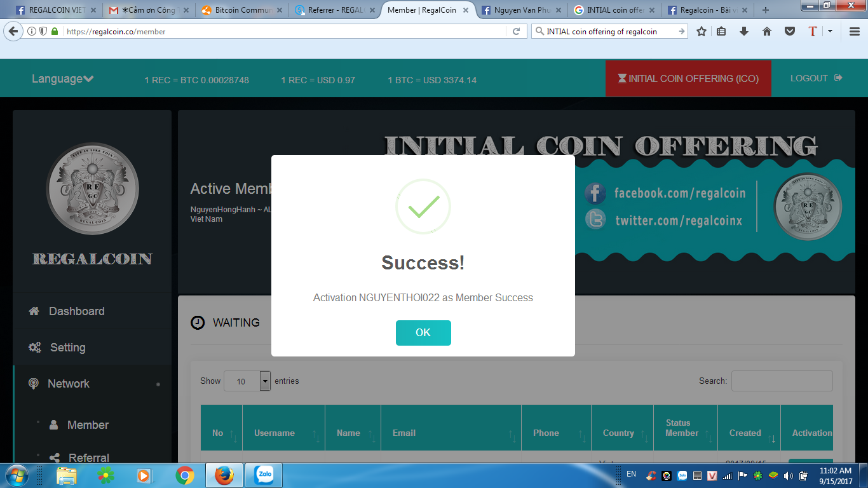868x488 pixels.
Task: Bookmark this page with the star icon
Action: click(702, 31)
